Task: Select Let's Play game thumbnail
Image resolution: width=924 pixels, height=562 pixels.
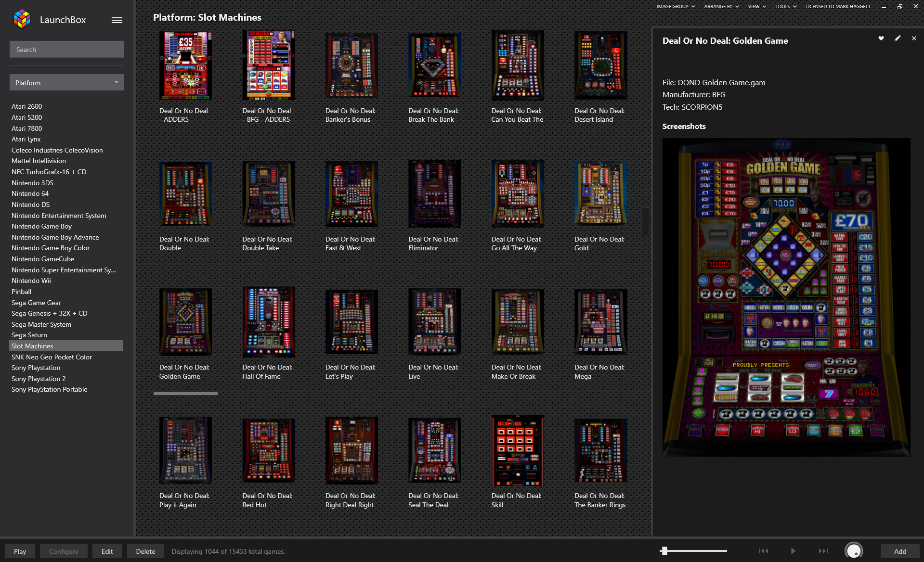Action: point(351,322)
